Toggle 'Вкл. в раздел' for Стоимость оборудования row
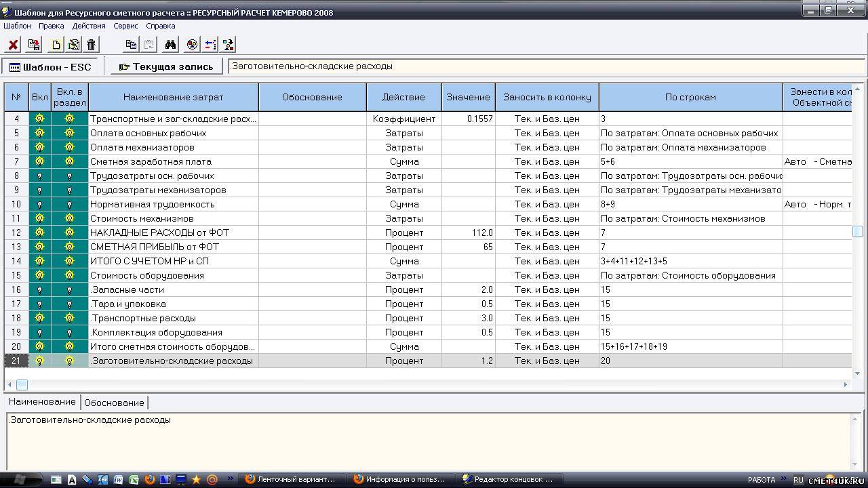The width and height of the screenshot is (868, 488). (69, 275)
